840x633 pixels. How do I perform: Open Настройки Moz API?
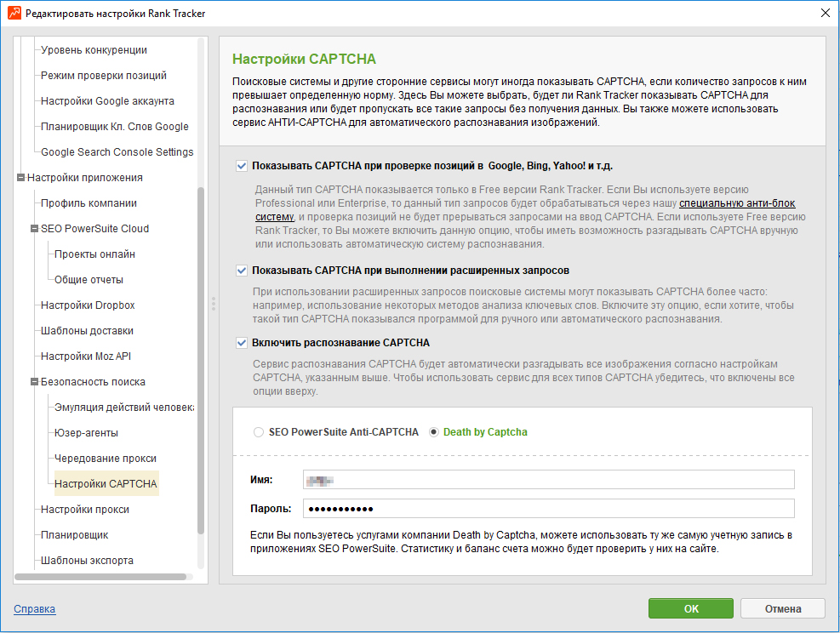[x=86, y=356]
